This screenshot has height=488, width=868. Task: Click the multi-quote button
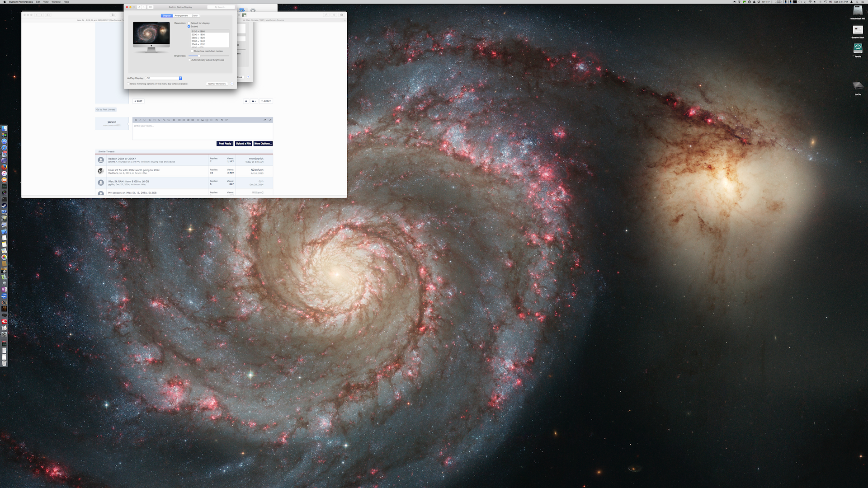pyautogui.click(x=254, y=101)
